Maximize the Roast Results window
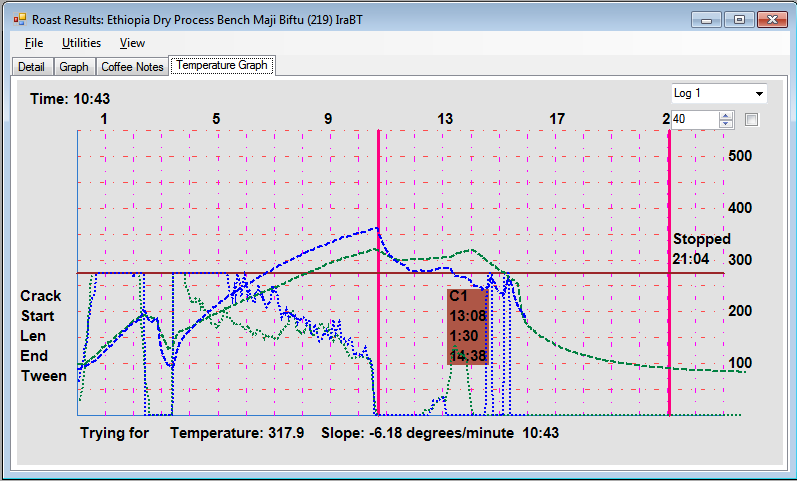Image resolution: width=797 pixels, height=481 pixels. [x=739, y=19]
